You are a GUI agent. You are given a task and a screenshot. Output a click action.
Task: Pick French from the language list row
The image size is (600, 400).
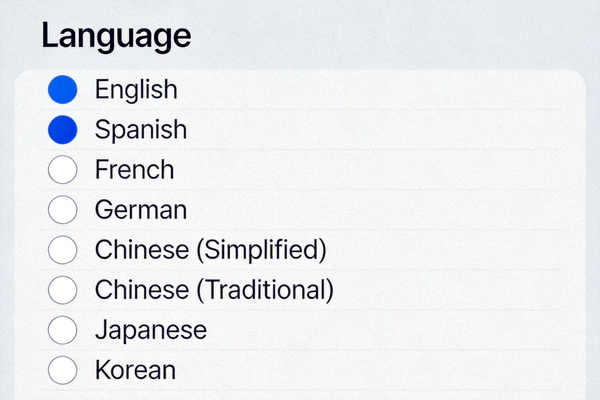(x=300, y=170)
